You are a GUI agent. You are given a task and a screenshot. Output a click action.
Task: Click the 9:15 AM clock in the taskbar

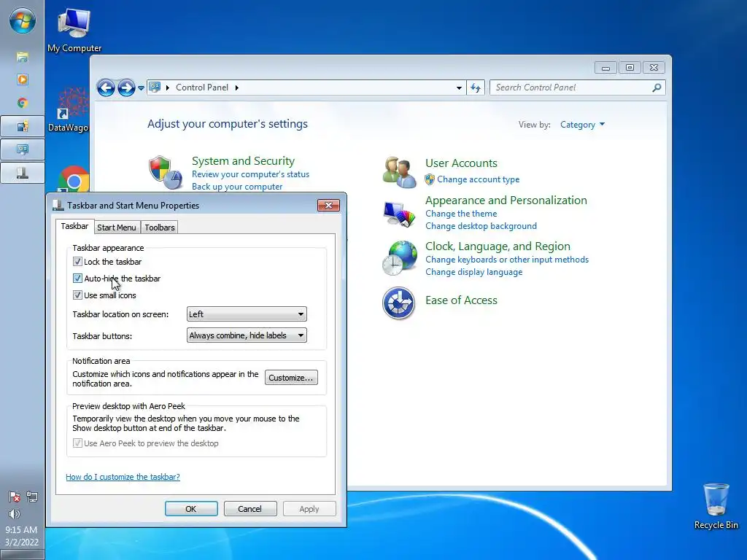coord(21,529)
